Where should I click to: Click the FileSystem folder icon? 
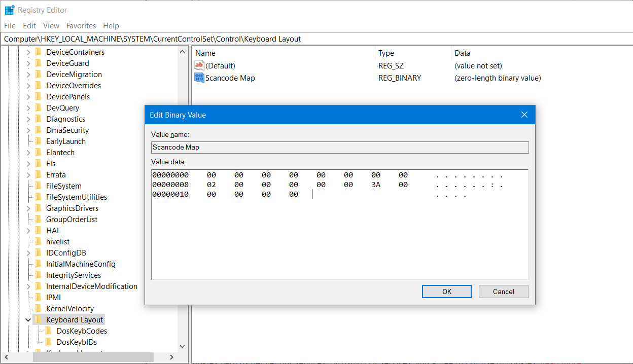[38, 186]
